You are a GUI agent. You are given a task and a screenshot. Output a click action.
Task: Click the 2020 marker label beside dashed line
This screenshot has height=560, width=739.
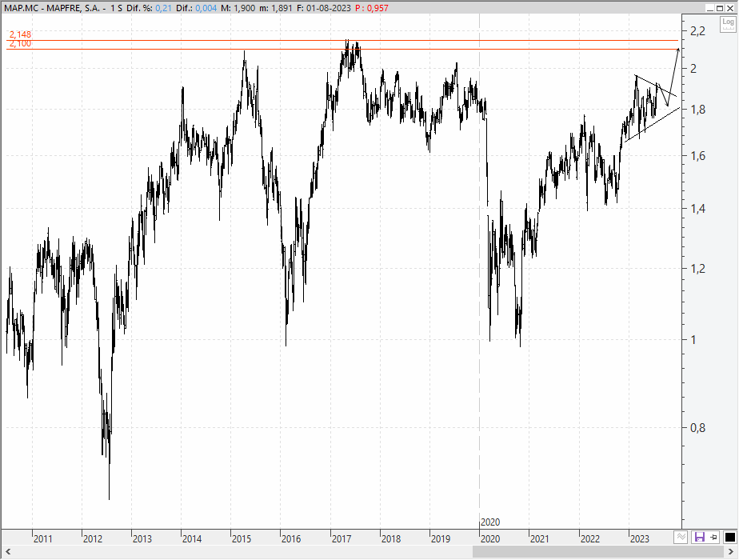coord(490,522)
